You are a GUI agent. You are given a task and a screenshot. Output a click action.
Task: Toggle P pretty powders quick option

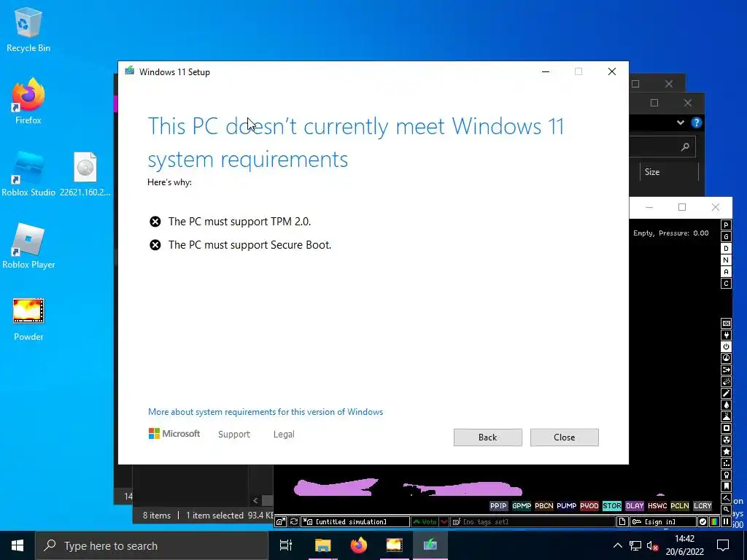coord(726,225)
